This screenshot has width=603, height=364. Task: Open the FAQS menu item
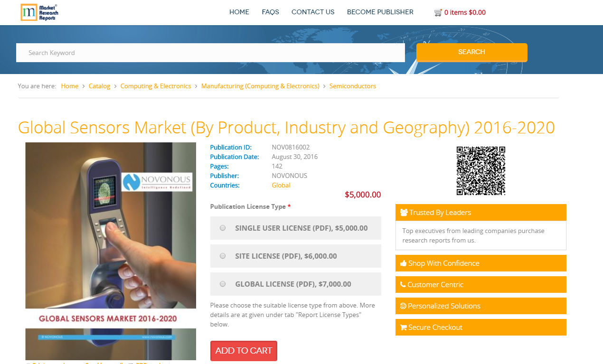(271, 12)
